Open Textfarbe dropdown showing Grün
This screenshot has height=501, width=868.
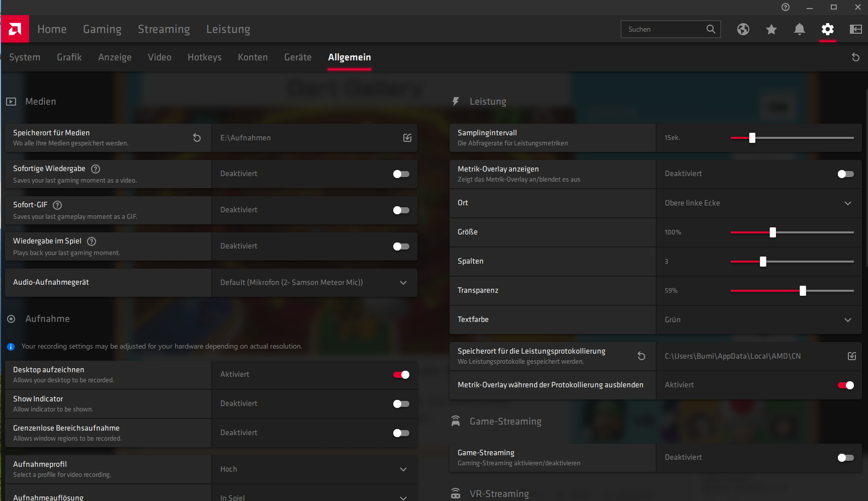pos(759,320)
